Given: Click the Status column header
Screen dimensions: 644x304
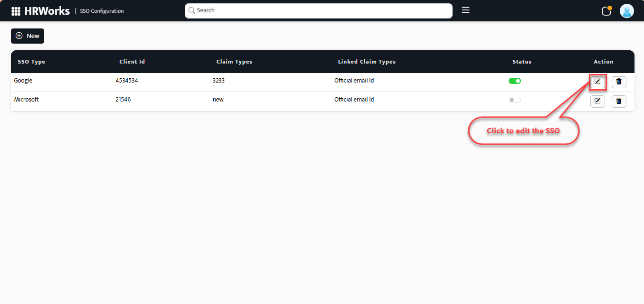Looking at the screenshot, I should [521, 61].
